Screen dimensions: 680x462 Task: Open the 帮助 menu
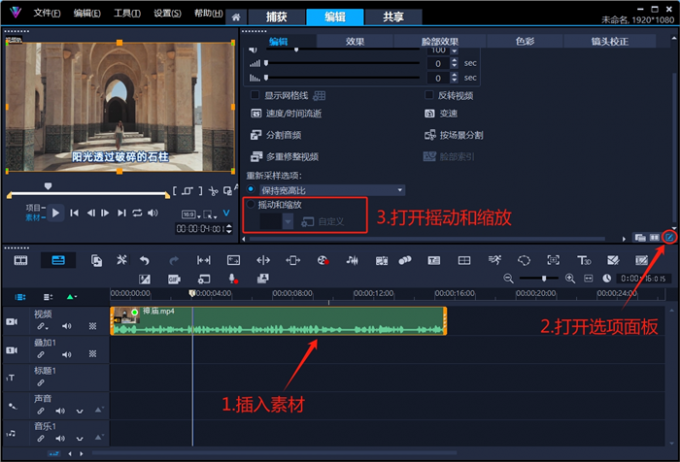pyautogui.click(x=208, y=13)
